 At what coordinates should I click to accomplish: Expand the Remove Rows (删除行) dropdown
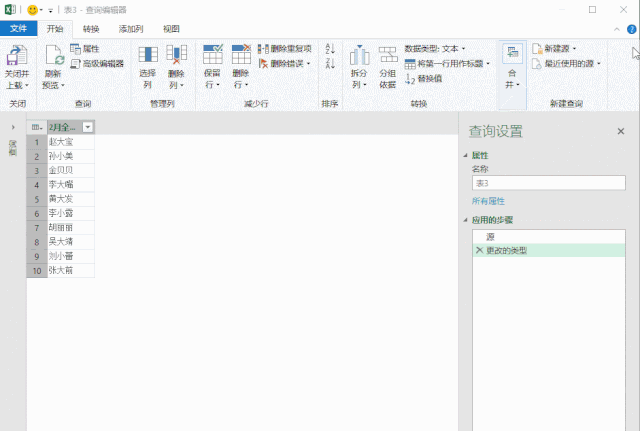(247, 85)
